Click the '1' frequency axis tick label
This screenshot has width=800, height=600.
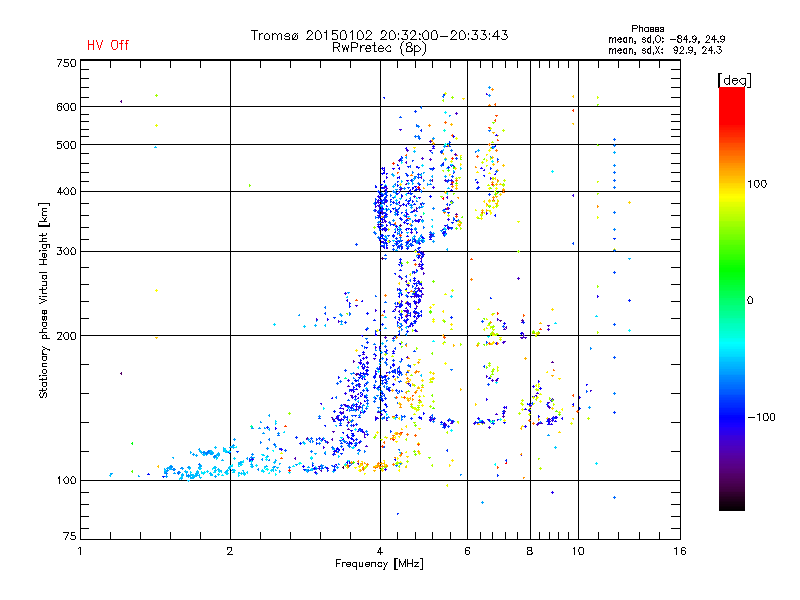coord(80,551)
